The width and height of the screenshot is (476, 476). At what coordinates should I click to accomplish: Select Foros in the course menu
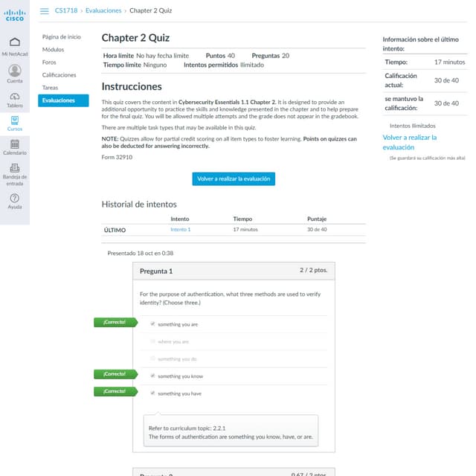click(x=49, y=62)
